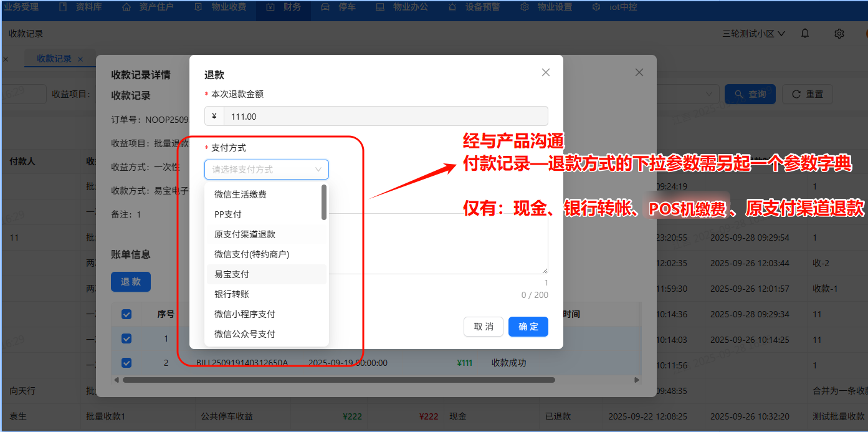Open the top-right settings gear
Viewport: 868px width, 432px height.
pyautogui.click(x=839, y=33)
